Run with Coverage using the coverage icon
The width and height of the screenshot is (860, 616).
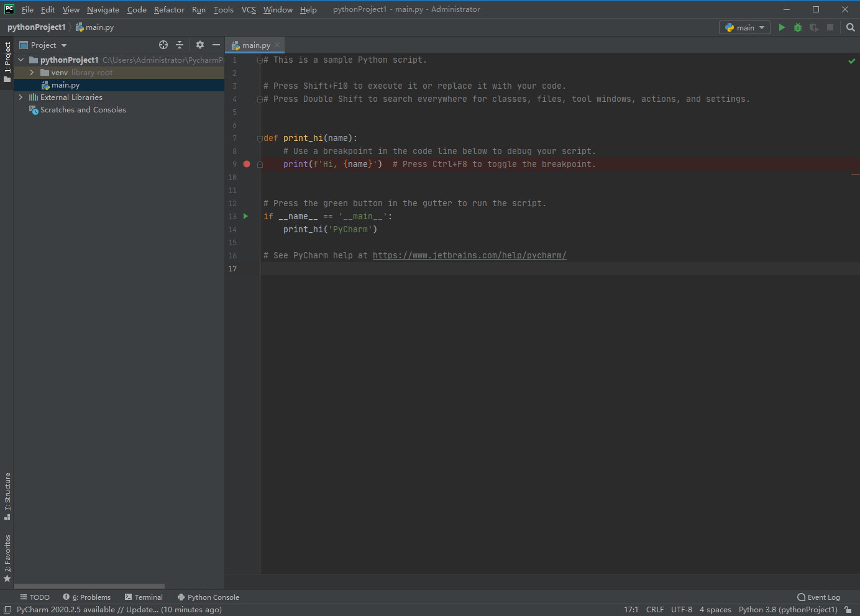pyautogui.click(x=813, y=27)
